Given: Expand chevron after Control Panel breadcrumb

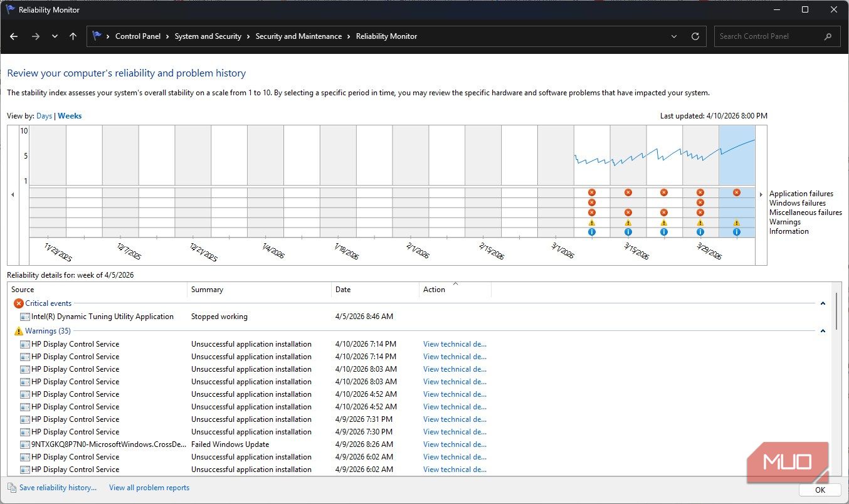Looking at the screenshot, I should pyautogui.click(x=167, y=36).
